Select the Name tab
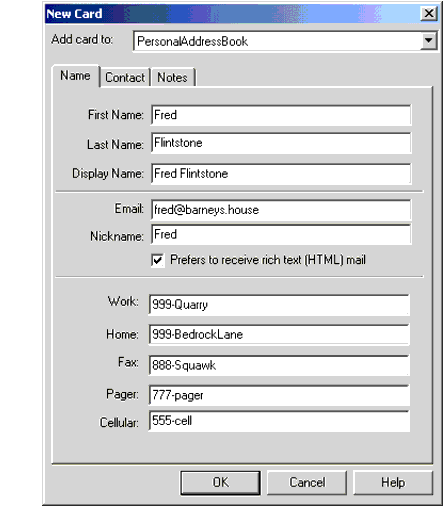Screen dimensions: 444x506 [x=75, y=76]
